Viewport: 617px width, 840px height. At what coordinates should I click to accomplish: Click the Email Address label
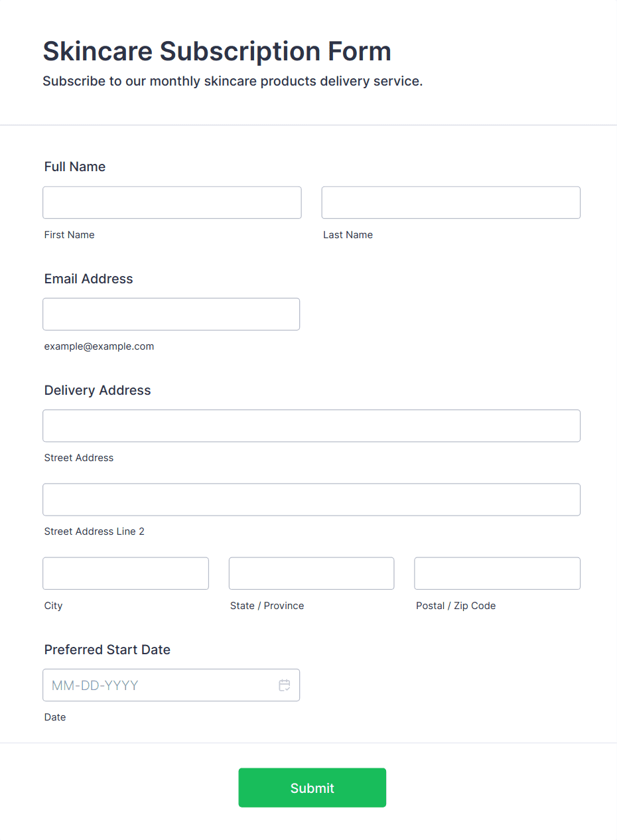click(x=89, y=279)
